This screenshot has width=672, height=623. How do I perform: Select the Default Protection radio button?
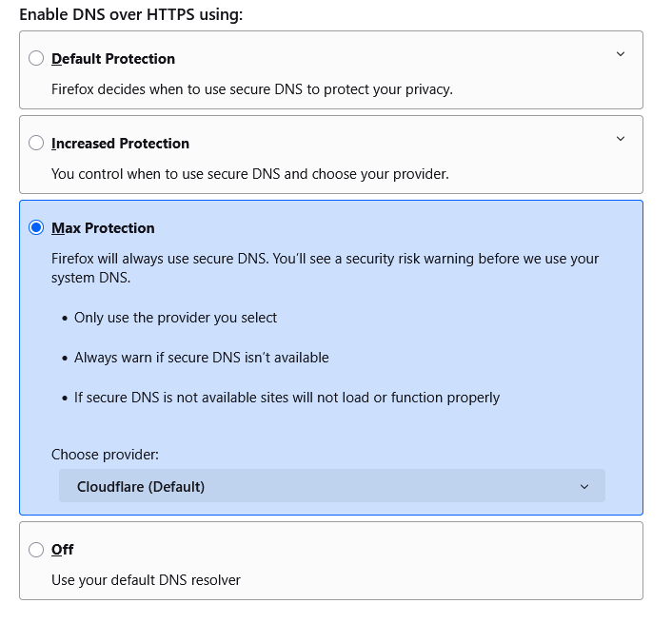(36, 59)
